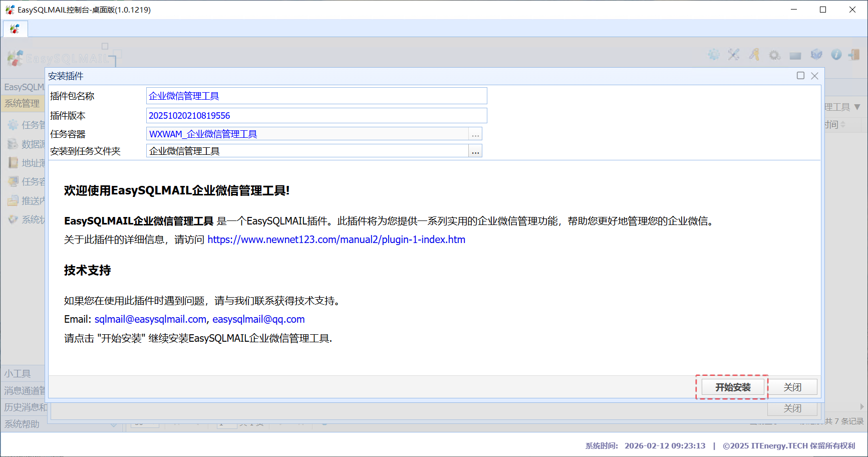Click the blue gear icon in top toolbar

click(714, 55)
